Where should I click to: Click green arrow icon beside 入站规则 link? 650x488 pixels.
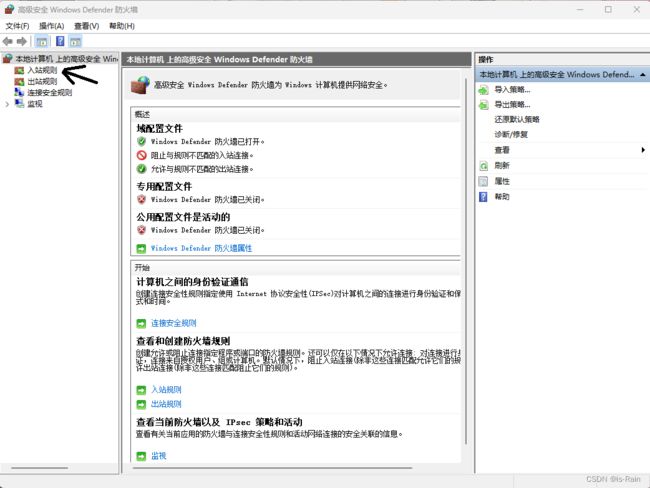pos(141,390)
